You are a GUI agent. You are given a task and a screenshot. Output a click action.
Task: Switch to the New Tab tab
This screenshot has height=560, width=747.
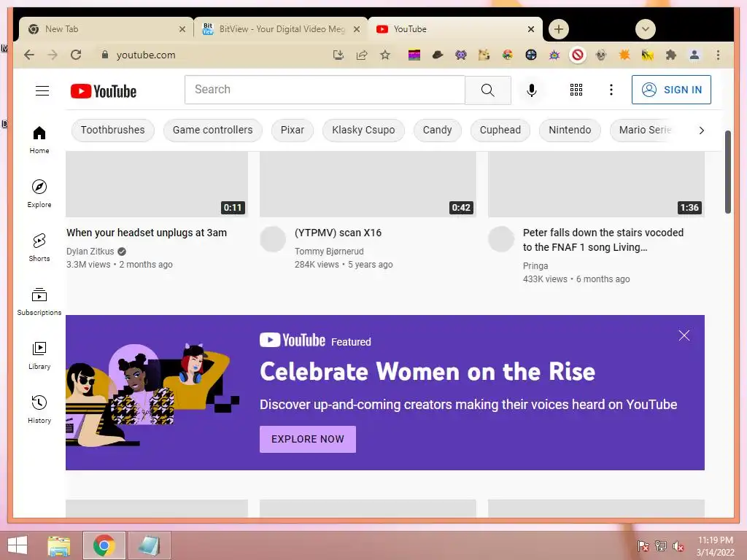click(106, 29)
